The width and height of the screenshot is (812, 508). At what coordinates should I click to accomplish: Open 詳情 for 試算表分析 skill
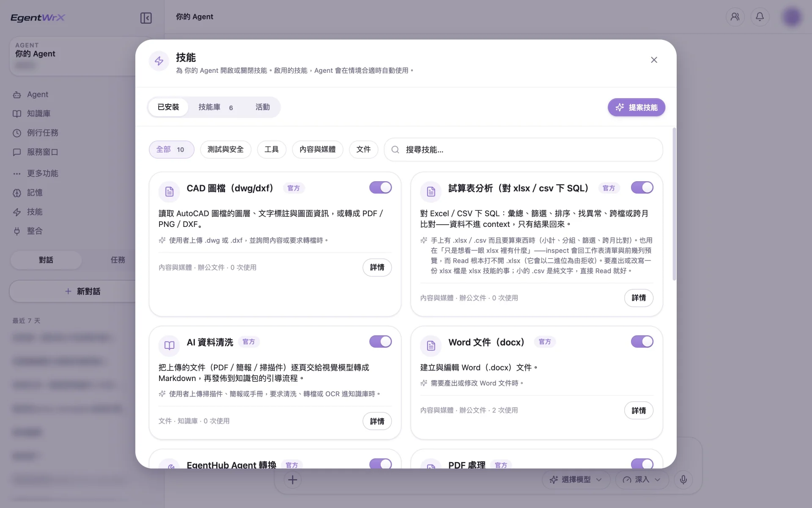(x=639, y=298)
